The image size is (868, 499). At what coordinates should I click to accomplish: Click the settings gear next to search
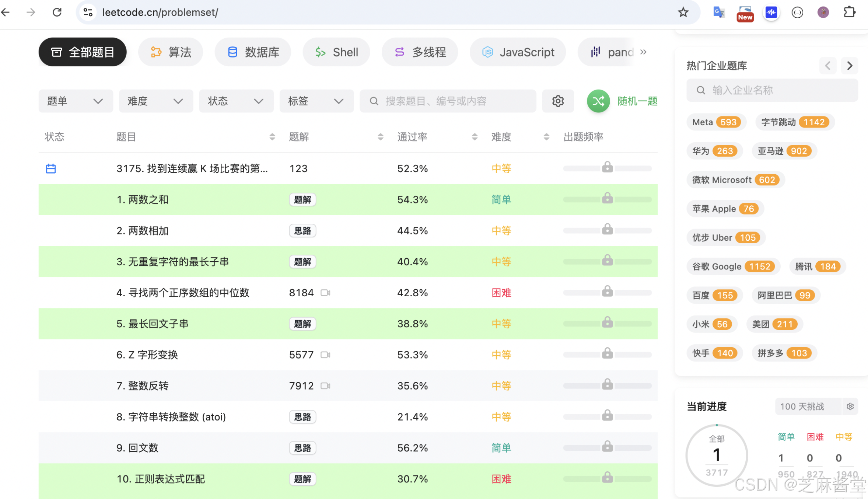point(558,101)
